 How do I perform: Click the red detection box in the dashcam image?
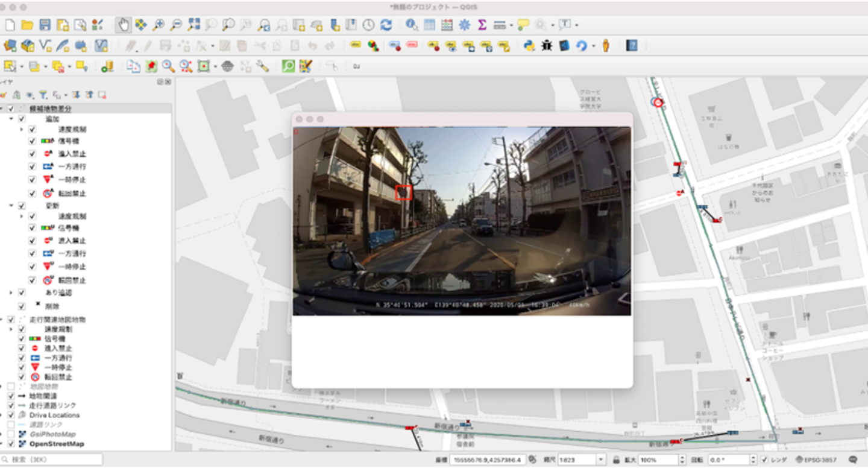[403, 192]
